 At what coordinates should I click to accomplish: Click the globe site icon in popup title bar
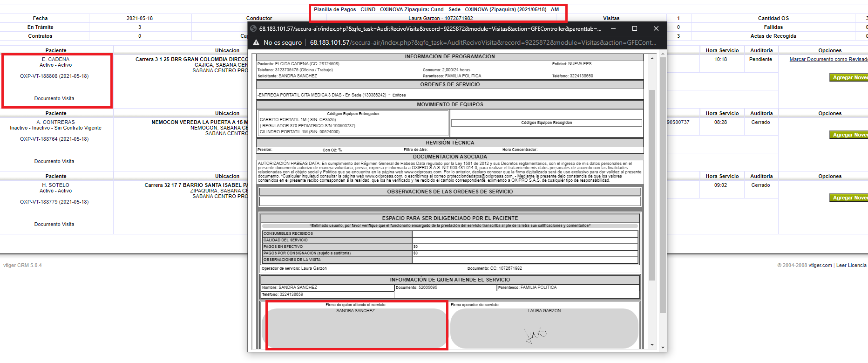pyautogui.click(x=254, y=28)
